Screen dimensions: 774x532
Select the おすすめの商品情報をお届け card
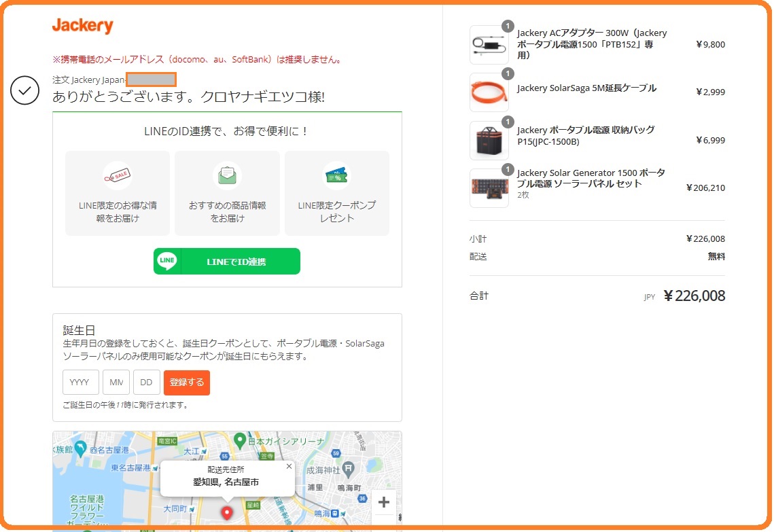[x=227, y=193]
